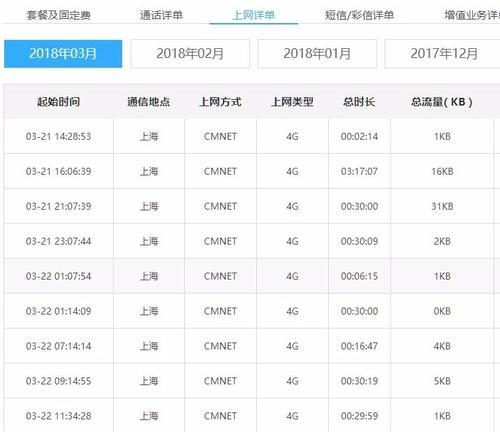Click the duration value 00:30:19

click(x=359, y=381)
